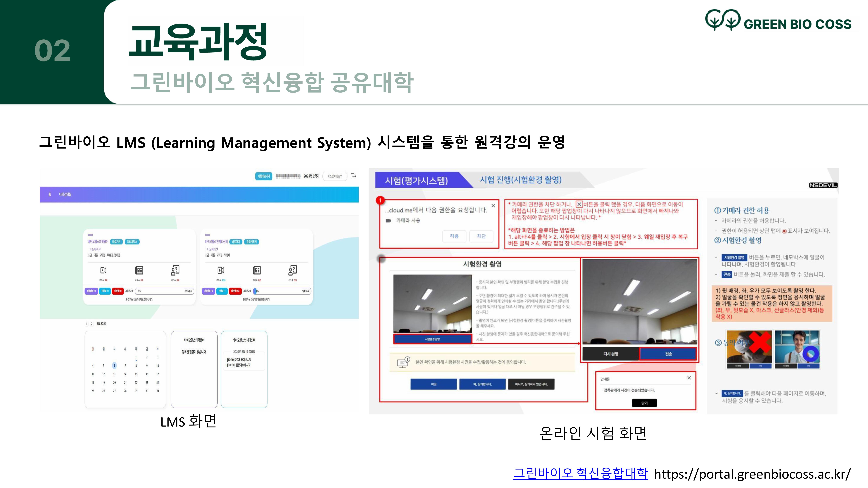The width and height of the screenshot is (868, 488).
Task: Open quiz icon for 바이오헬스인체의신비 course
Action: (293, 270)
